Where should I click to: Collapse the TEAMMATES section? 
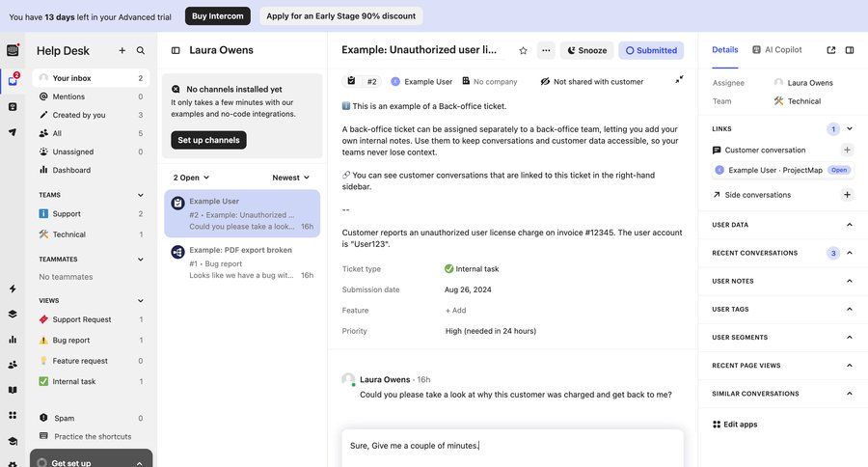tap(141, 260)
